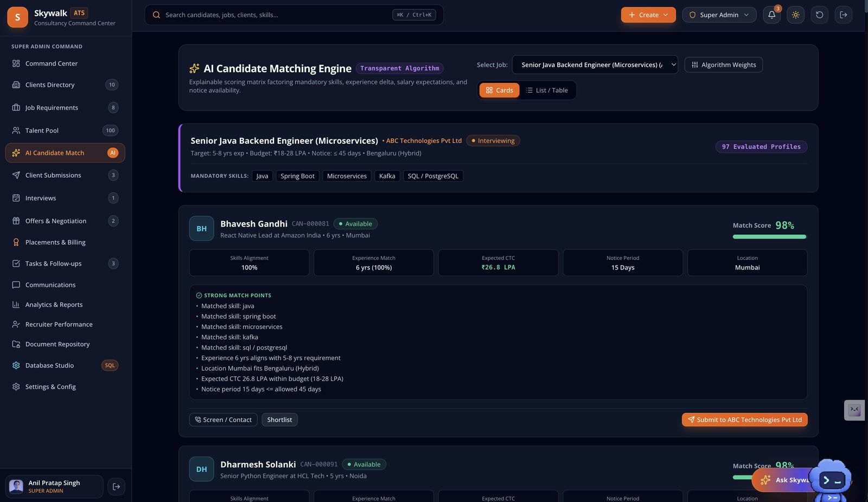868x502 pixels.
Task: Click ABC Technologies Pvt Ltd link
Action: click(424, 140)
